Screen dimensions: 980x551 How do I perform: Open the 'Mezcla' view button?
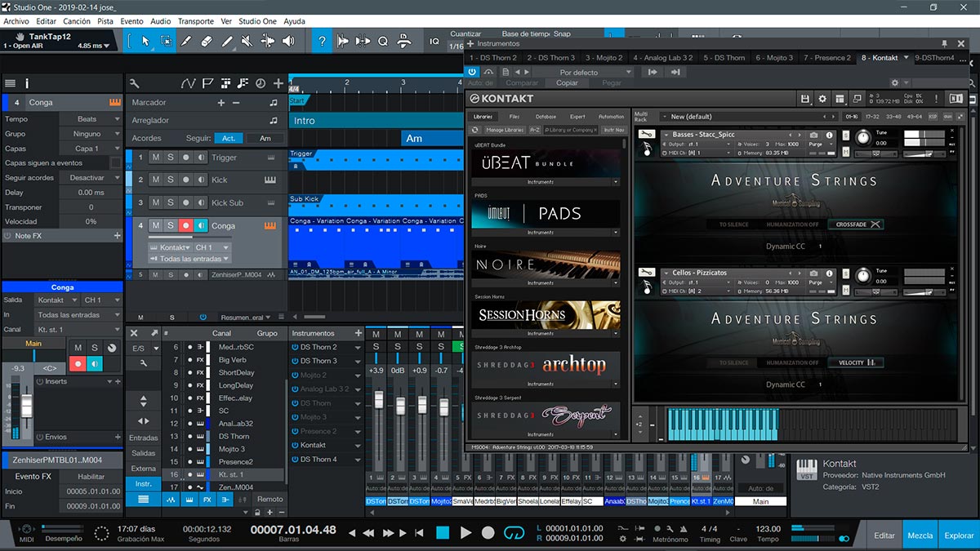[920, 535]
